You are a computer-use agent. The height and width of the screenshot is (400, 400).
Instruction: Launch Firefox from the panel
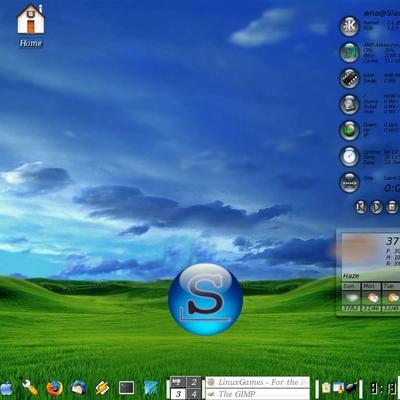(x=54, y=388)
